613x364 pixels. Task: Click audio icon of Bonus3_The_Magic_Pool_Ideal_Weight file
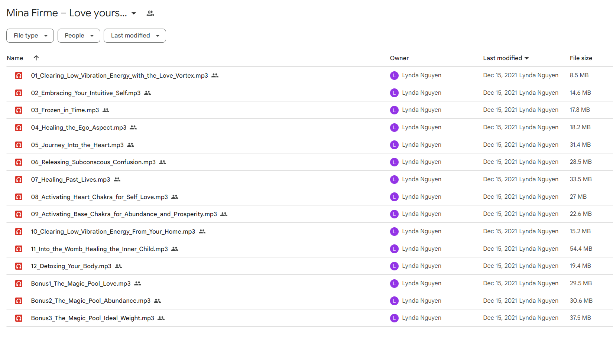coord(19,318)
